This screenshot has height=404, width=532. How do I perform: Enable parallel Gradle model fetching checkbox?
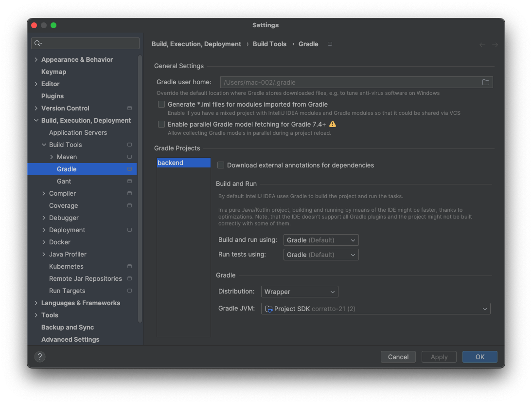[x=161, y=124]
